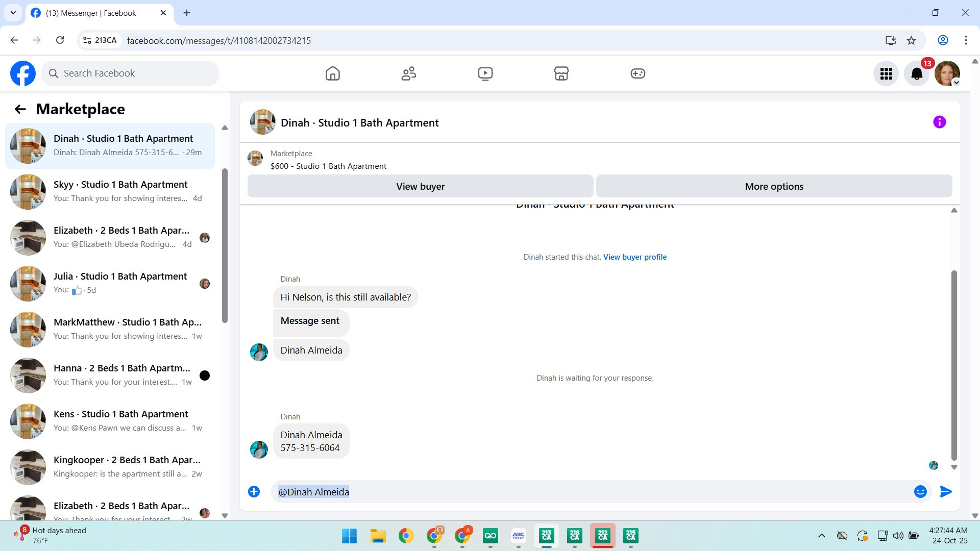Viewport: 980px width, 551px height.
Task: Open Julia Studio 1 Bath Apartment chat
Action: pos(110,283)
